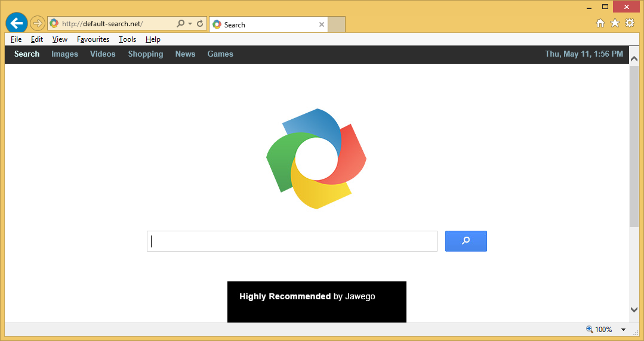Go to Images search

click(64, 54)
